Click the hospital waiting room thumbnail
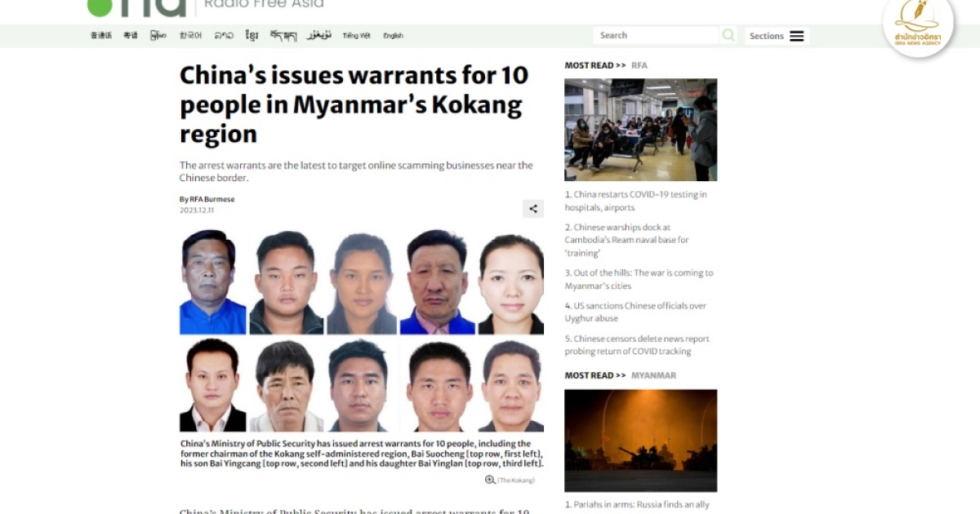980x514 pixels. [x=640, y=130]
